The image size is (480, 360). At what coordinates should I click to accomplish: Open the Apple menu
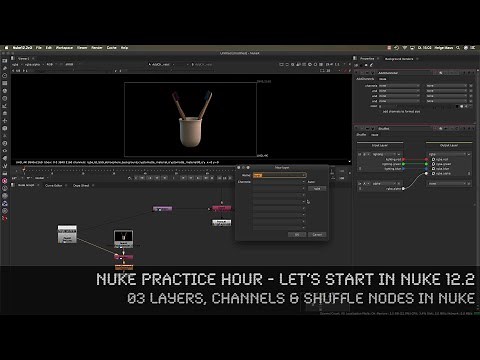tap(6, 48)
